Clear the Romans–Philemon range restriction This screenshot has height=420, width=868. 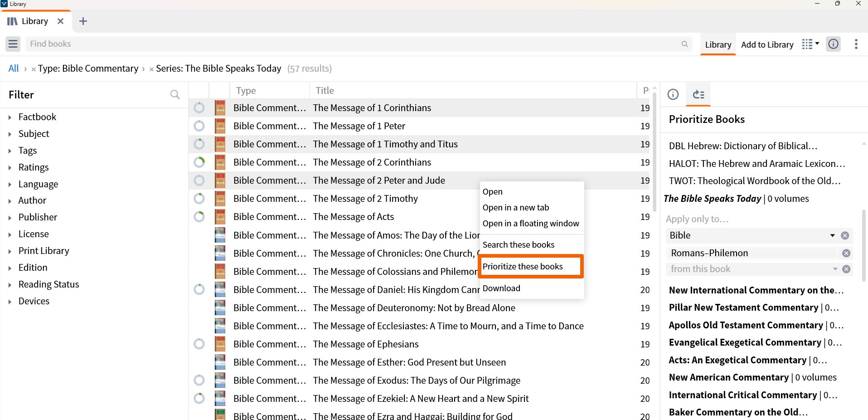point(846,253)
